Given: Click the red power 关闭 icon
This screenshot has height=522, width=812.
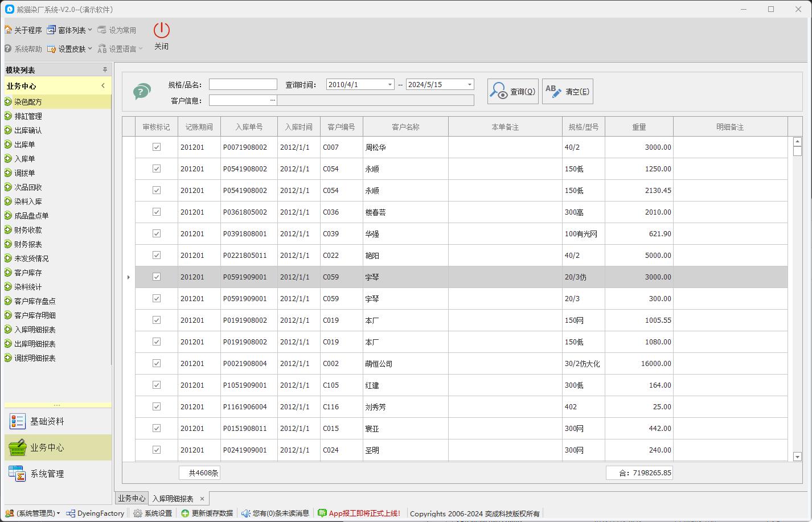Looking at the screenshot, I should 161,31.
